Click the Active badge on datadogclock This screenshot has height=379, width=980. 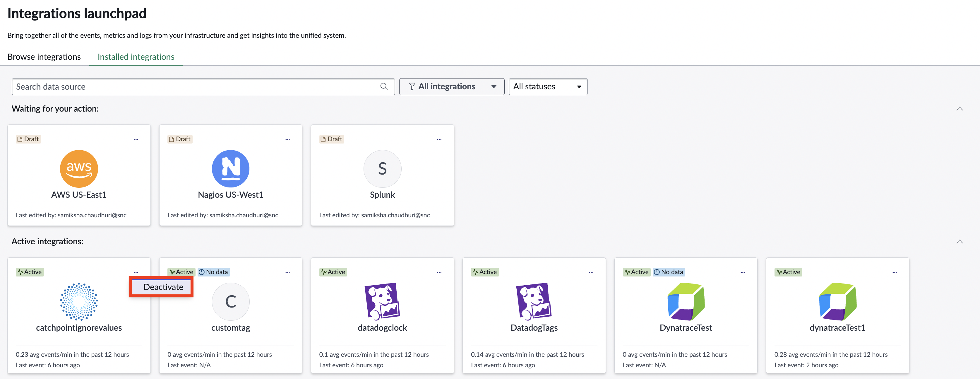point(333,272)
